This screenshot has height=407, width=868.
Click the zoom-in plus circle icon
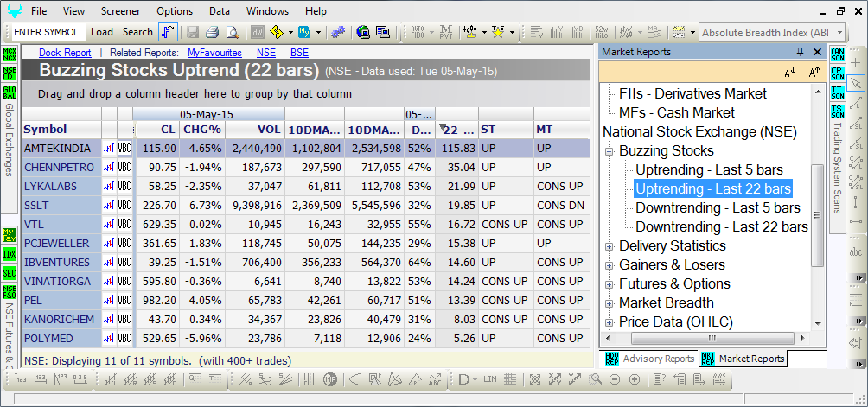tap(635, 379)
